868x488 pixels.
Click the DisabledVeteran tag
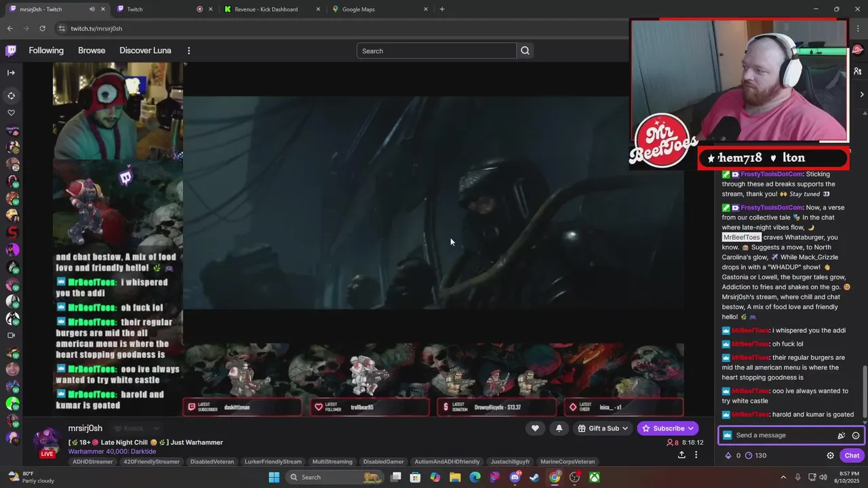click(x=212, y=462)
